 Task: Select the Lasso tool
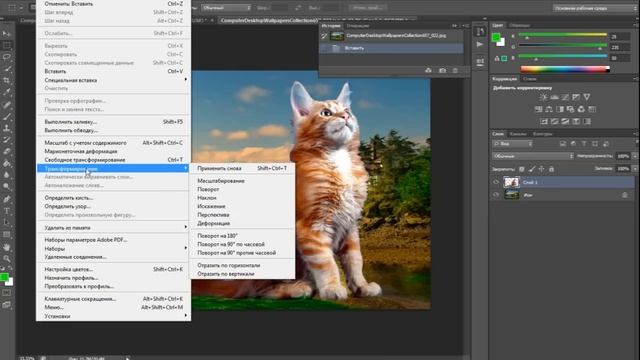click(x=7, y=57)
